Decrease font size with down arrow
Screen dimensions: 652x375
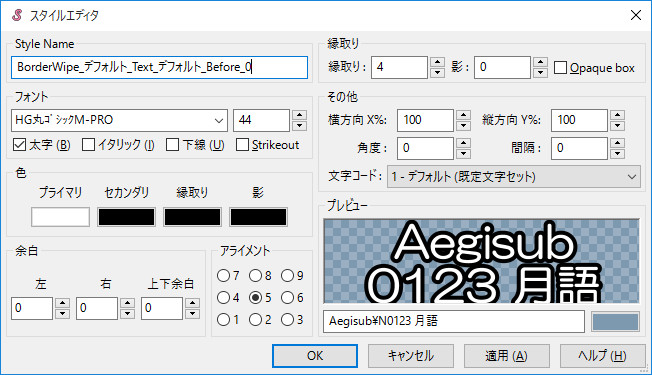point(299,126)
